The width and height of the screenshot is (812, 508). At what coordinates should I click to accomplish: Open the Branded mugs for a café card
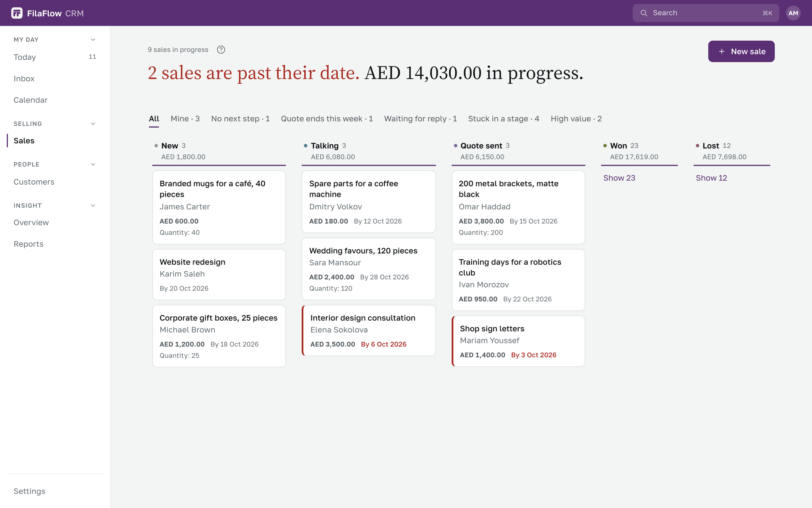click(x=219, y=208)
